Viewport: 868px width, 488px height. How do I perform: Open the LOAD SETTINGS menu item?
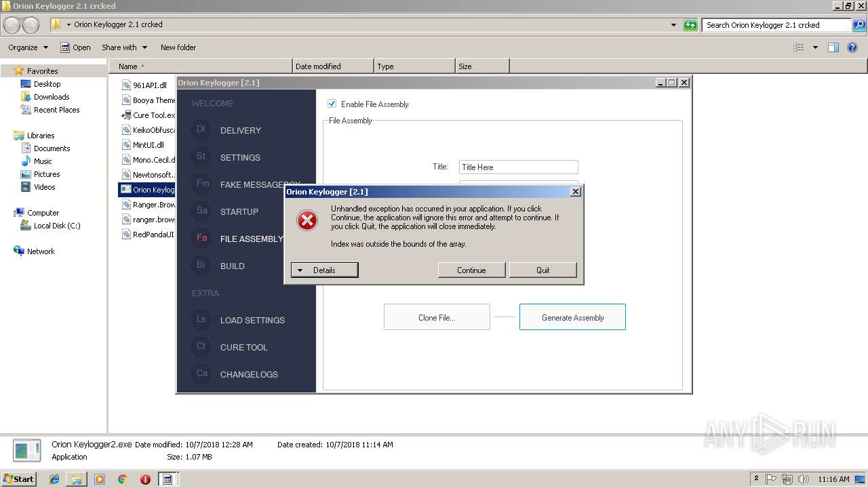click(252, 320)
